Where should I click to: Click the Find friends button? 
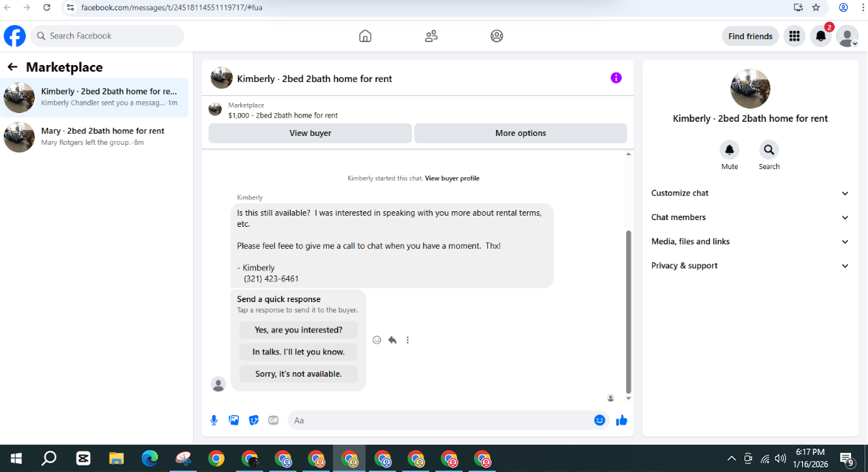point(750,36)
